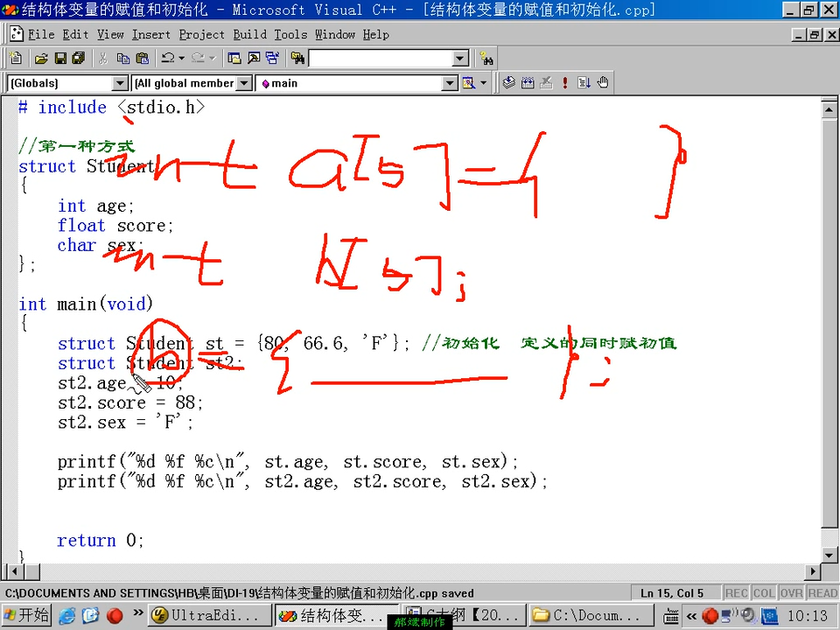The height and width of the screenshot is (630, 840).
Task: Redo the last undone edit
Action: [x=198, y=58]
